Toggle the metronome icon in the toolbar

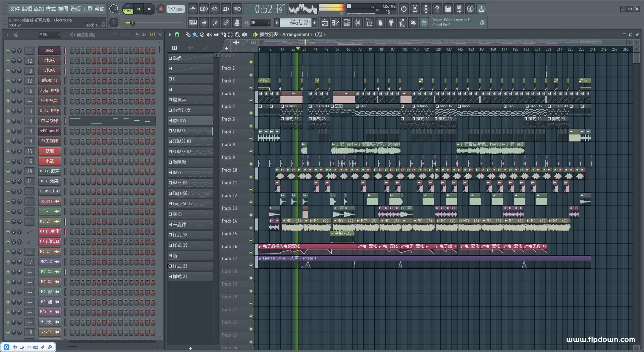point(193,9)
